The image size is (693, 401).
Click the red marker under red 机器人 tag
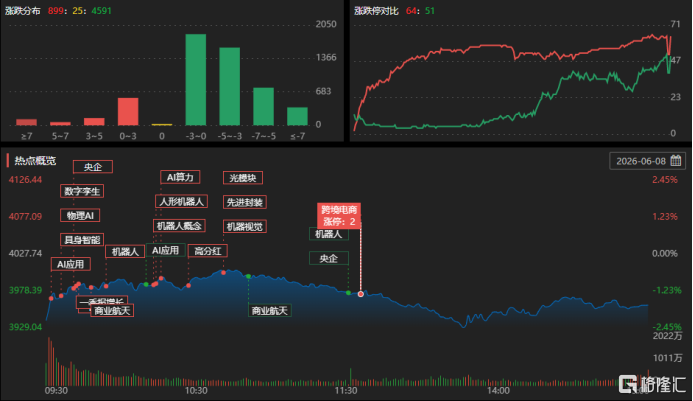(106, 286)
